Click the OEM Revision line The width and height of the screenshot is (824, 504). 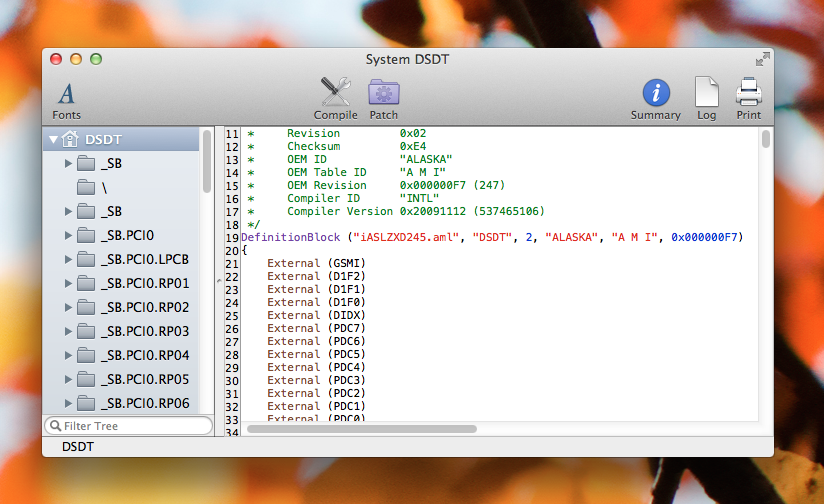point(396,186)
